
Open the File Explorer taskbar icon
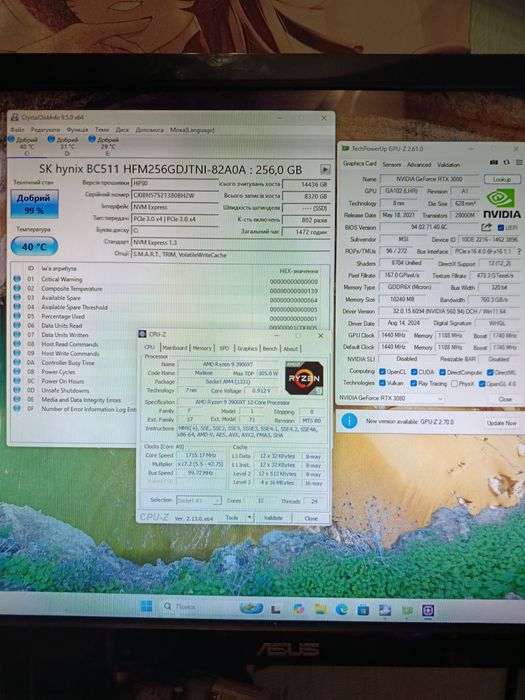point(320,609)
